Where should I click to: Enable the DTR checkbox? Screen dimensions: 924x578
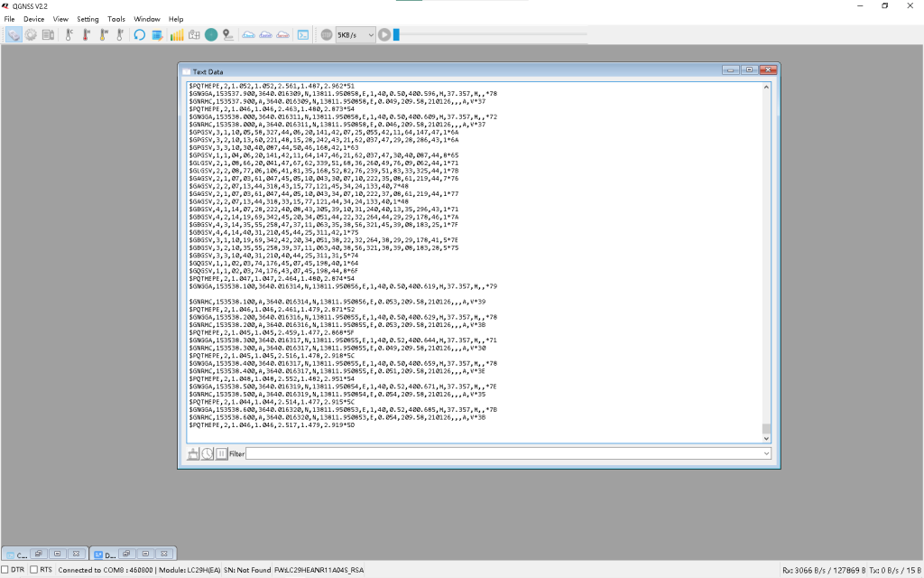coord(6,570)
